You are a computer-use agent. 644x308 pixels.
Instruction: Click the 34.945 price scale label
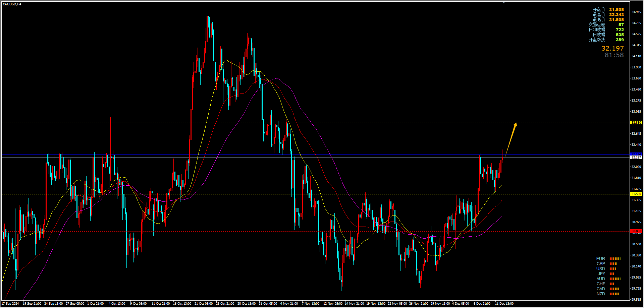[636, 12]
